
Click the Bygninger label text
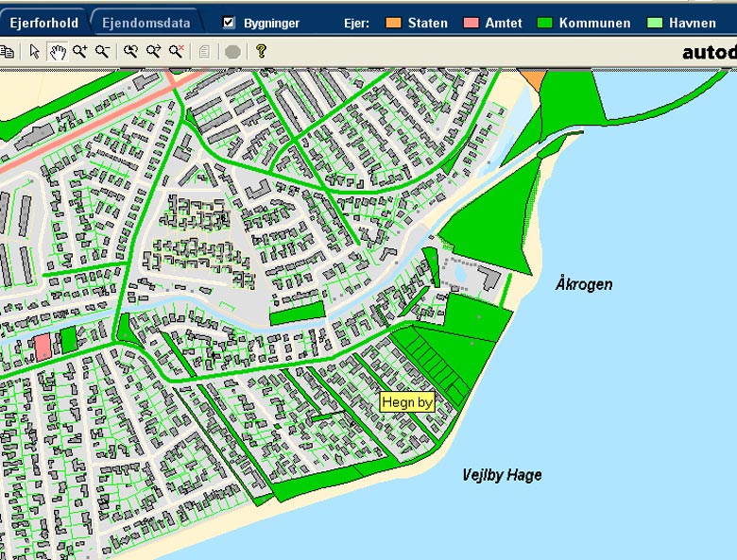[271, 23]
